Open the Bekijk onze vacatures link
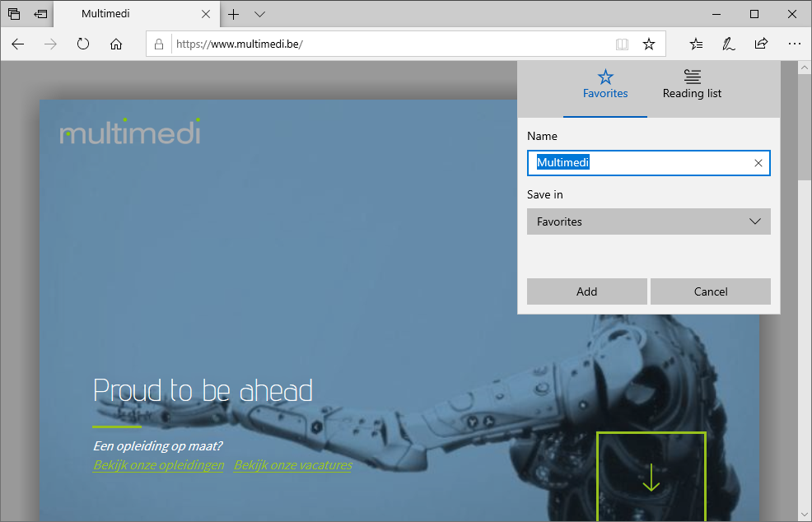Screen dimensions: 812x522 pyautogui.click(x=292, y=465)
